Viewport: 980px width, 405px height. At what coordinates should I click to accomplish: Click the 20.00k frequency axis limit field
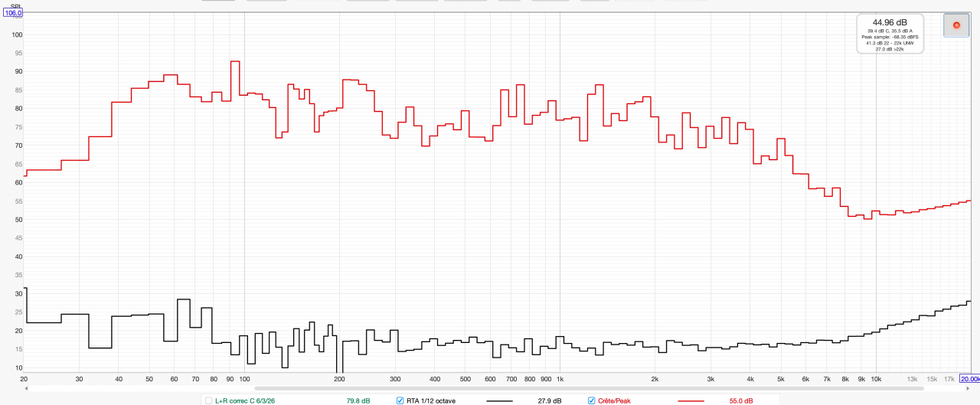pyautogui.click(x=969, y=379)
